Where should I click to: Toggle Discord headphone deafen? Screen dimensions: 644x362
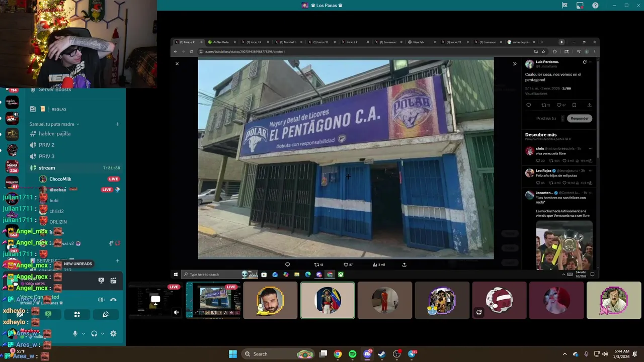click(x=94, y=333)
